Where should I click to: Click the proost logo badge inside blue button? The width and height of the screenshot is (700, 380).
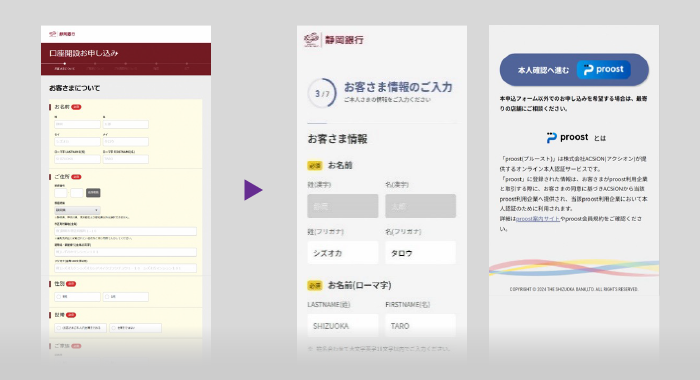(604, 70)
